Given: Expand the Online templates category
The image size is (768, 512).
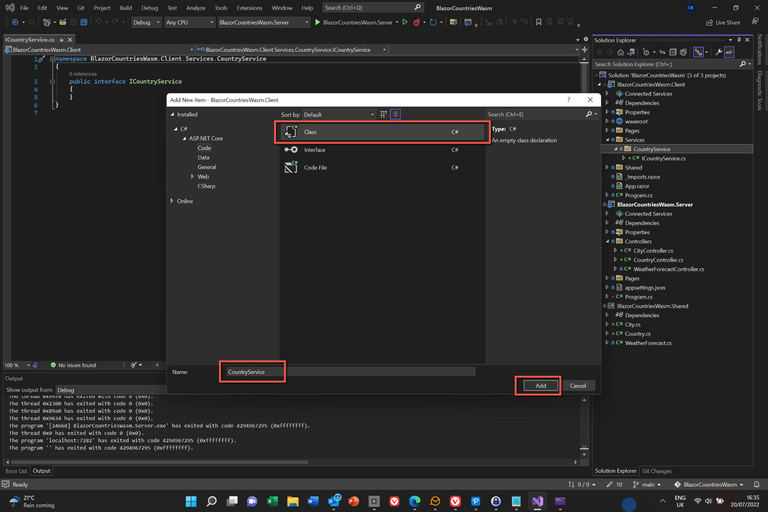Looking at the screenshot, I should (172, 201).
